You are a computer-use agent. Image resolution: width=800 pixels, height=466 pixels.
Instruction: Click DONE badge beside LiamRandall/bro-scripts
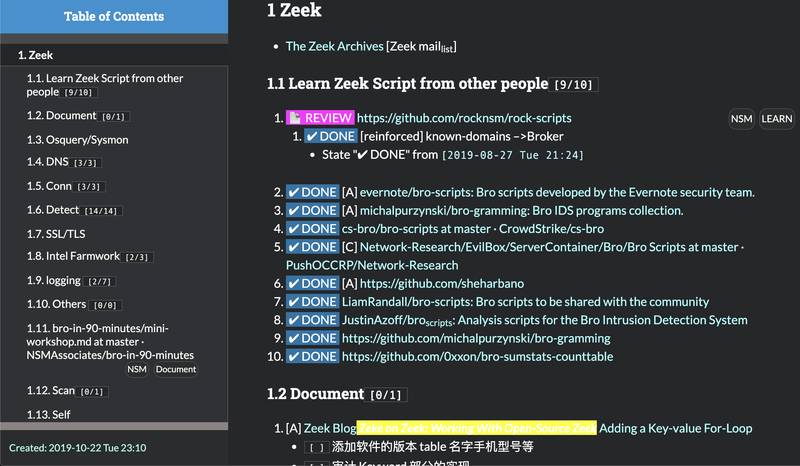[312, 302]
